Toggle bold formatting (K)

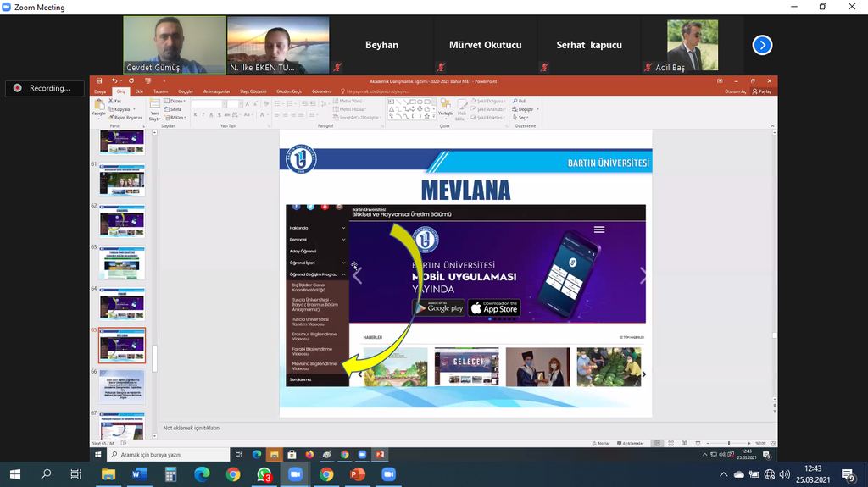pos(196,115)
